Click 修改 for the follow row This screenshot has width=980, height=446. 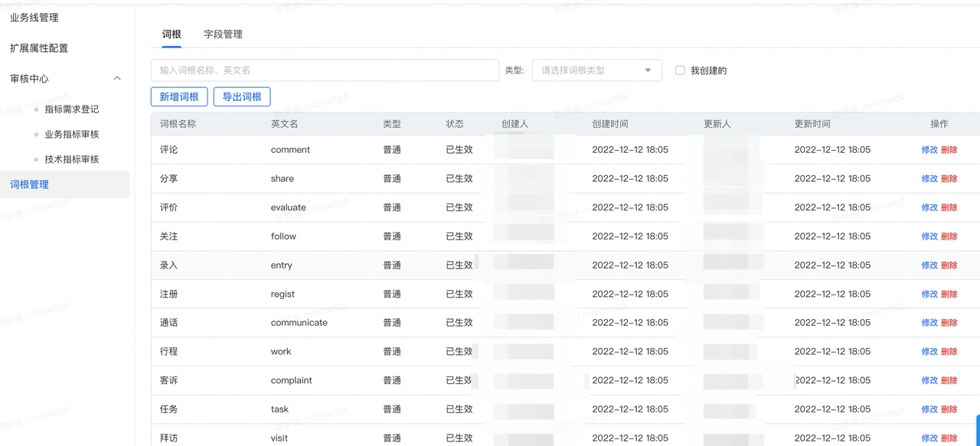[929, 236]
